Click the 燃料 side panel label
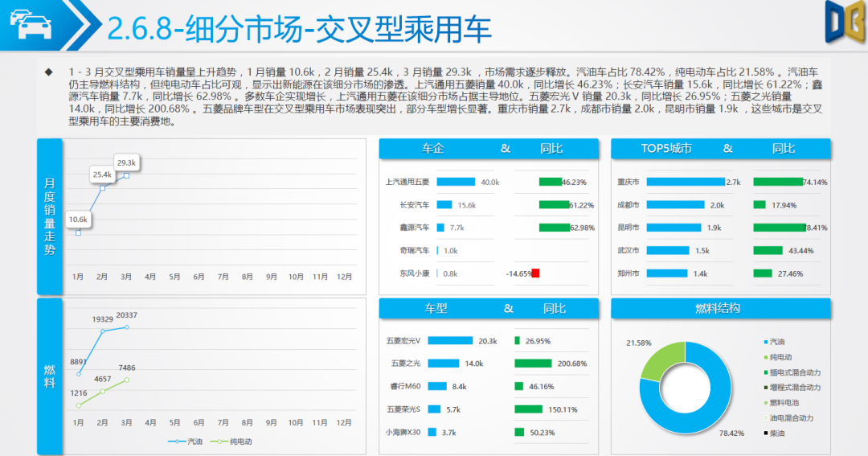The width and height of the screenshot is (868, 456). click(x=50, y=376)
